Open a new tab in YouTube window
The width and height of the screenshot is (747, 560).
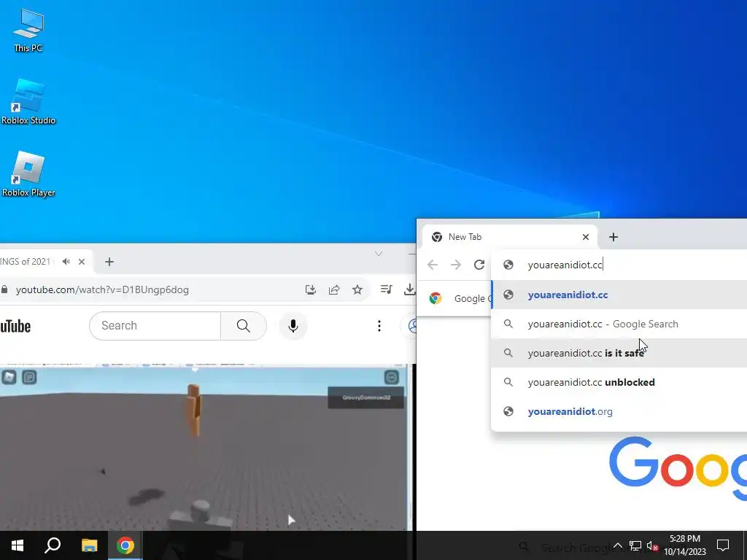(x=109, y=262)
